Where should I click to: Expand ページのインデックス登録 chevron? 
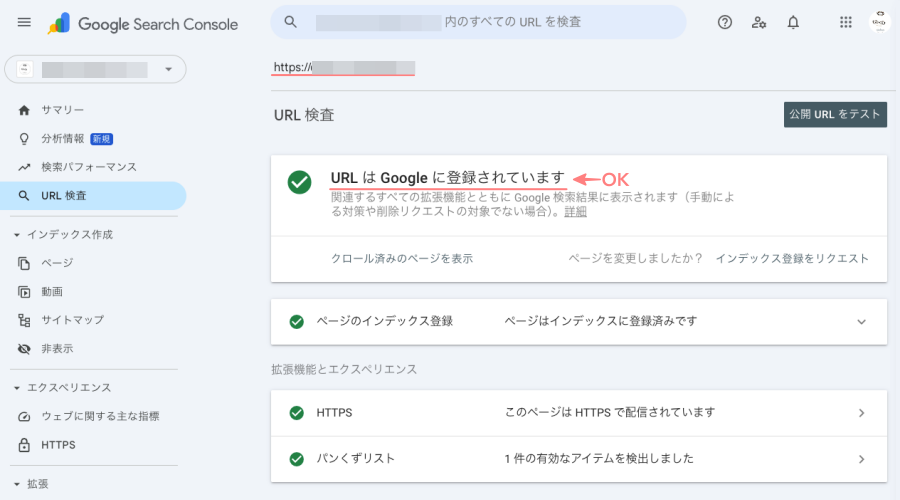tap(862, 322)
